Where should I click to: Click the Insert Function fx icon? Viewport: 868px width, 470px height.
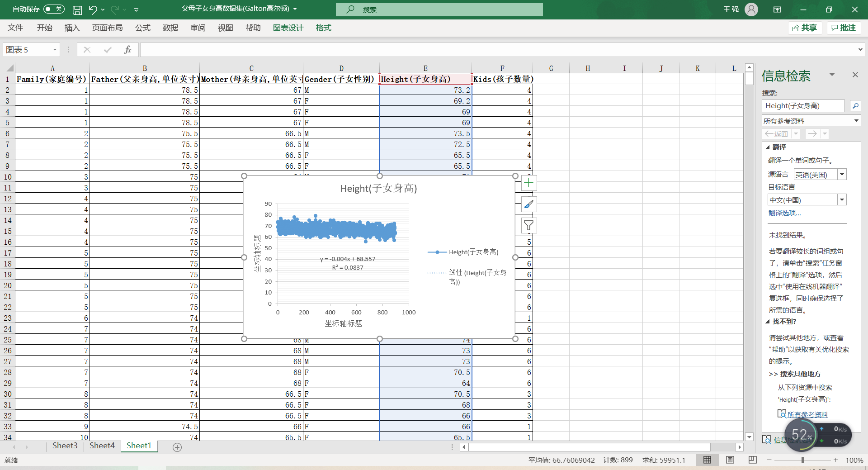(127, 50)
